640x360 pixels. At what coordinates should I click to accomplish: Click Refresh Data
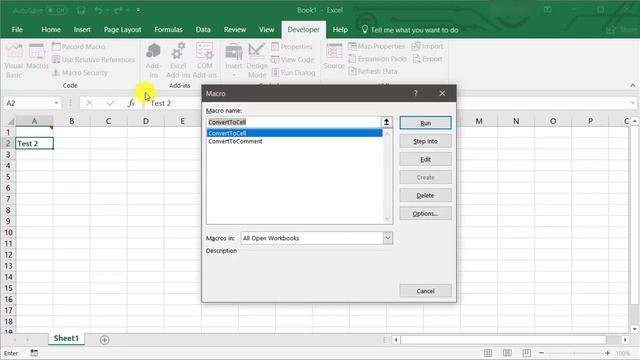pyautogui.click(x=373, y=71)
